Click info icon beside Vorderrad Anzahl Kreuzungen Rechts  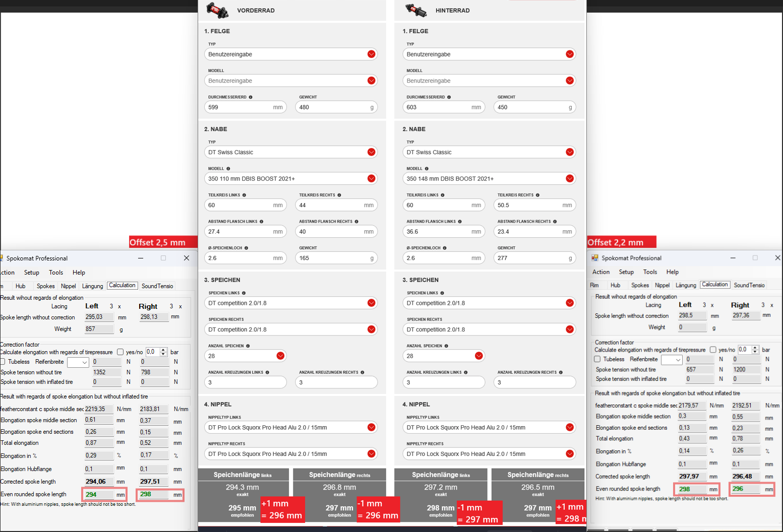click(x=362, y=372)
